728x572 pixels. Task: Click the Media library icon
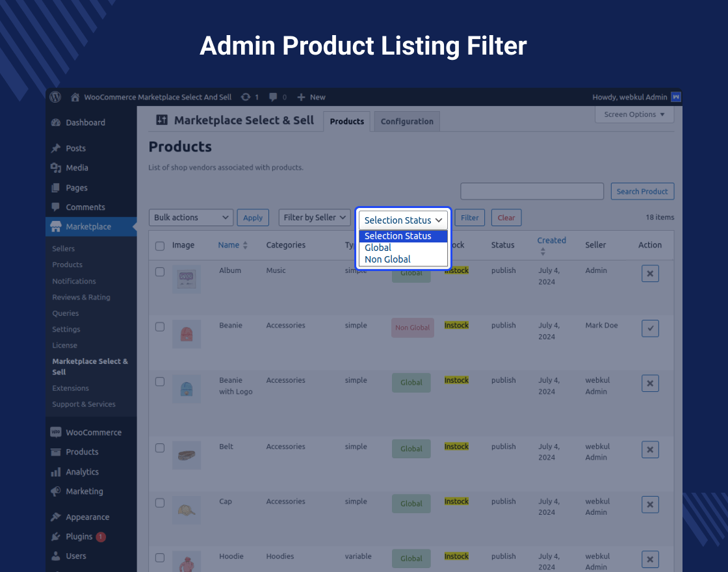pos(56,168)
